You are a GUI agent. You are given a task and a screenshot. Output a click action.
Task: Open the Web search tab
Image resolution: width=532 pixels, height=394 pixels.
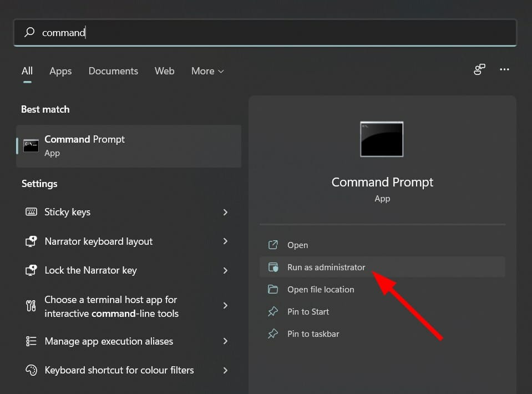pos(164,71)
